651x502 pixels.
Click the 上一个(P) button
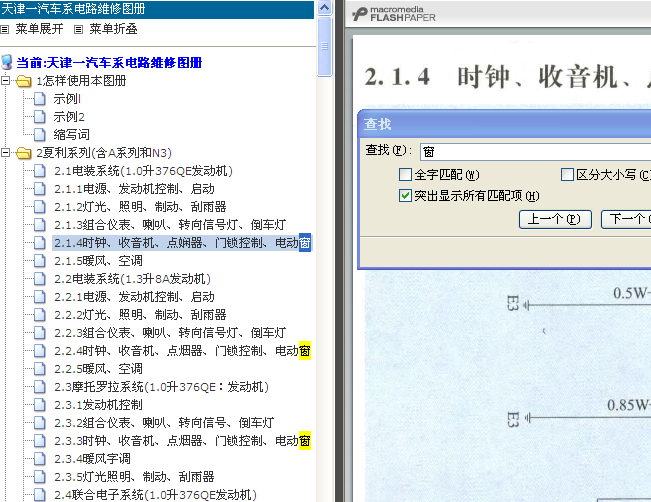[x=555, y=219]
